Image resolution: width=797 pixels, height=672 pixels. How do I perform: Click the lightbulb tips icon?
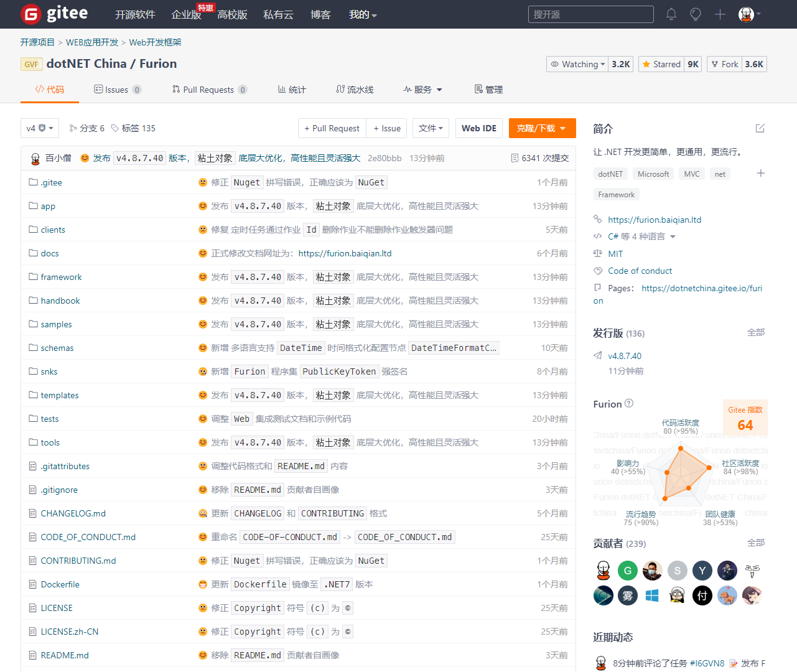pos(696,14)
